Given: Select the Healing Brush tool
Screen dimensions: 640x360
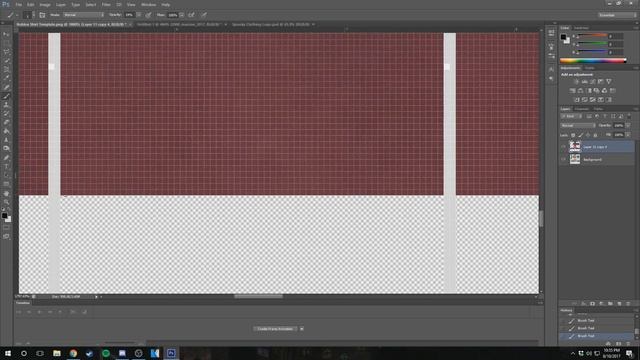Looking at the screenshot, I should pos(6,87).
